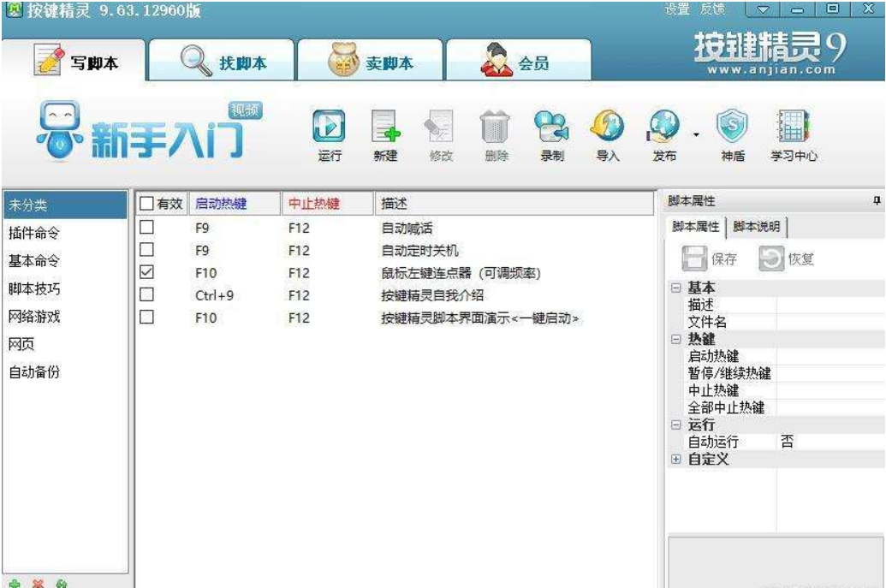Select the 脚本属性 sub-tab

click(696, 227)
